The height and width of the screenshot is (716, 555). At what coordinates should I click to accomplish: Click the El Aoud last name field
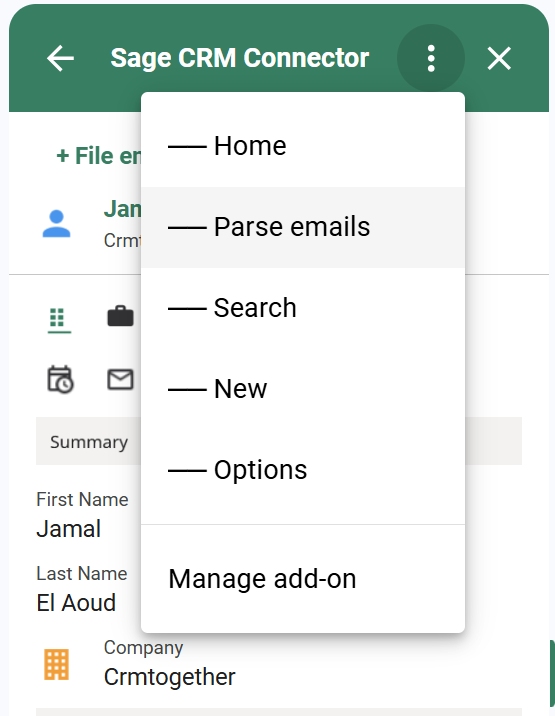(x=76, y=603)
